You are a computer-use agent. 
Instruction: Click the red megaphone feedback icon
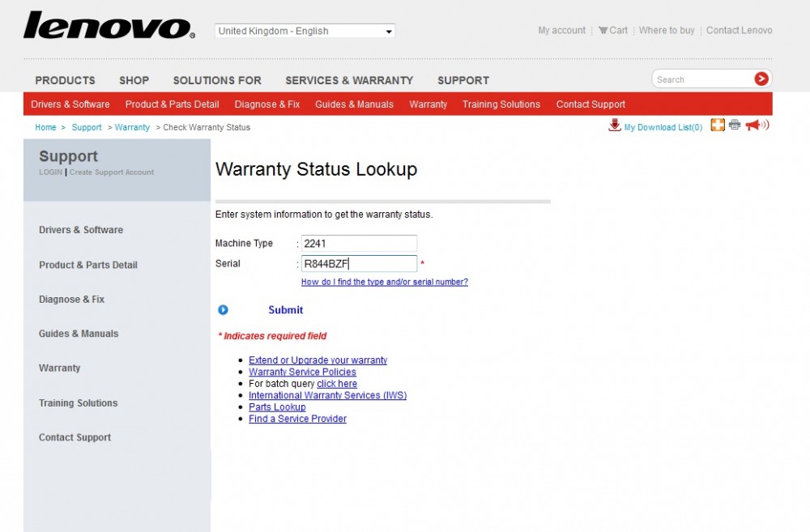(x=757, y=125)
